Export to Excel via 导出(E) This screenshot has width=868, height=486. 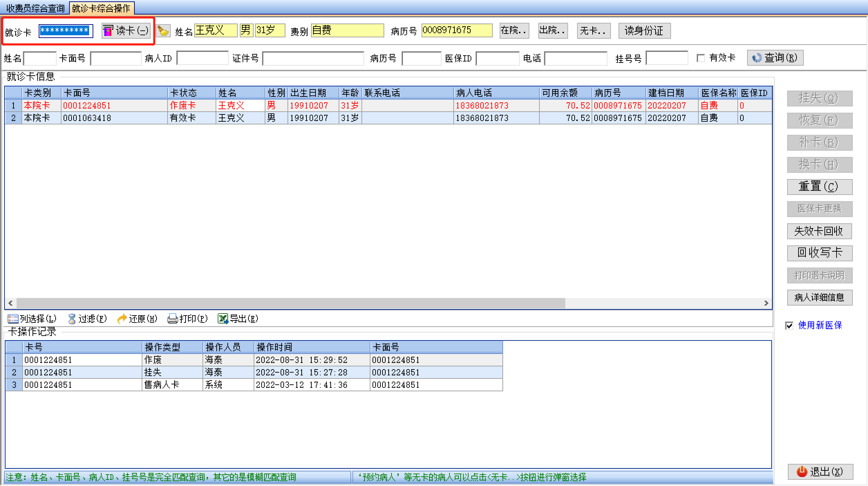pyautogui.click(x=238, y=318)
